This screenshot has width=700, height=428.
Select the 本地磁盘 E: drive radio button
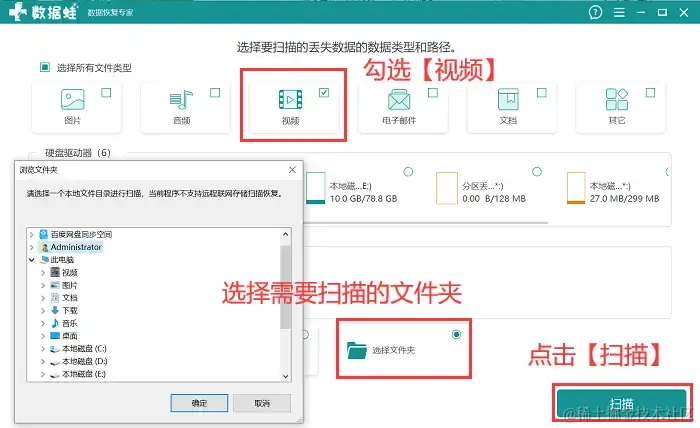click(408, 172)
